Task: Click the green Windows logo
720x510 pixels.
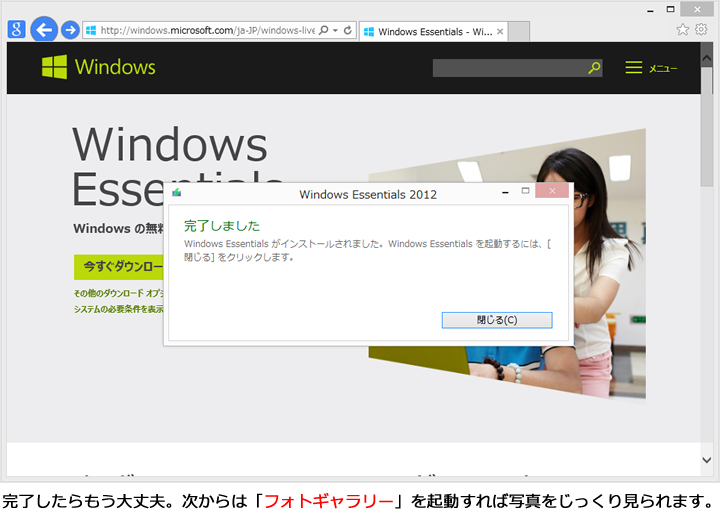Action: tap(54, 67)
